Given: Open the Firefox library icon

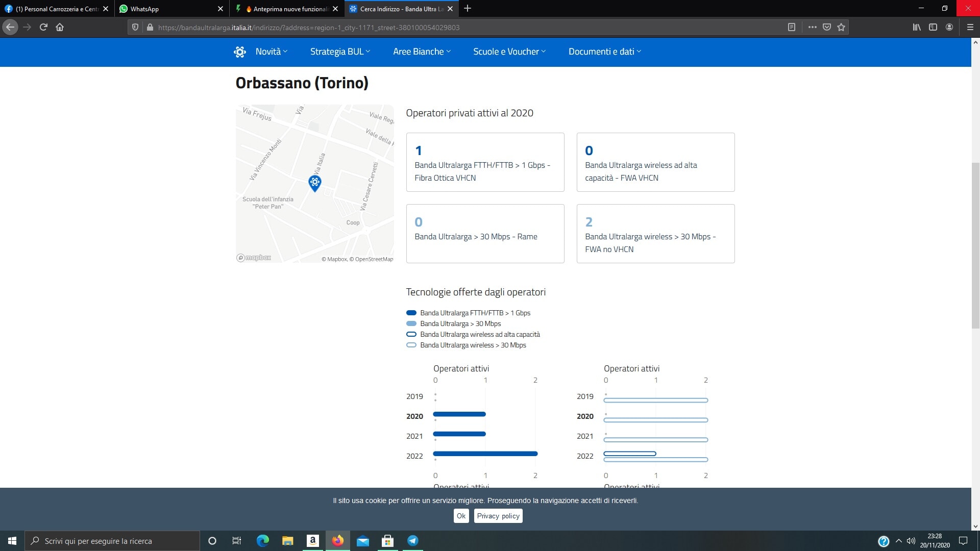Looking at the screenshot, I should pos(917,27).
